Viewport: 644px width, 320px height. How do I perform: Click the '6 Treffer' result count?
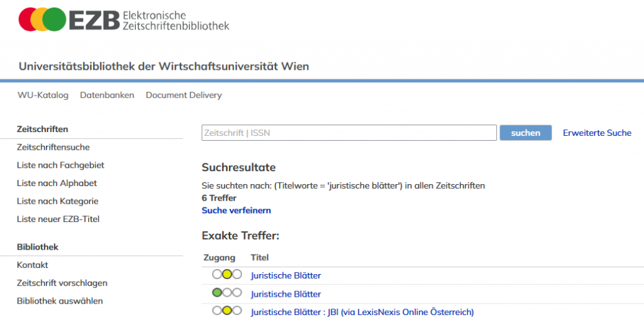pyautogui.click(x=219, y=198)
